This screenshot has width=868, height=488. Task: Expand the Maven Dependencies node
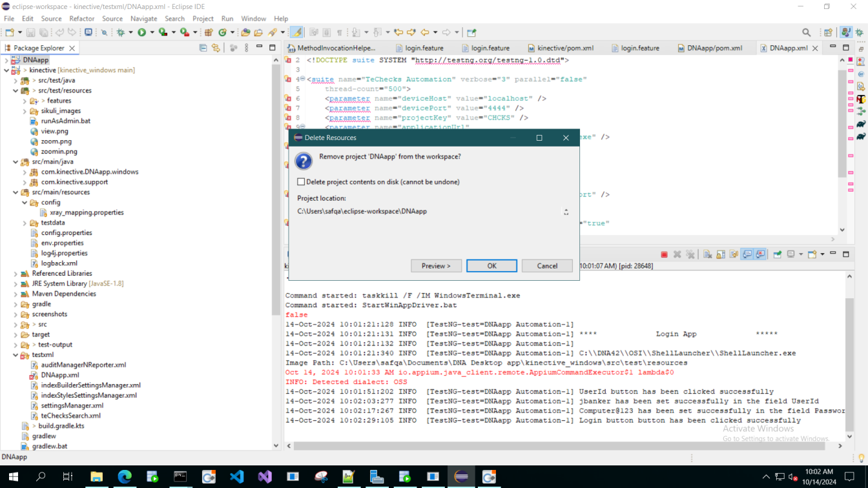pyautogui.click(x=15, y=294)
